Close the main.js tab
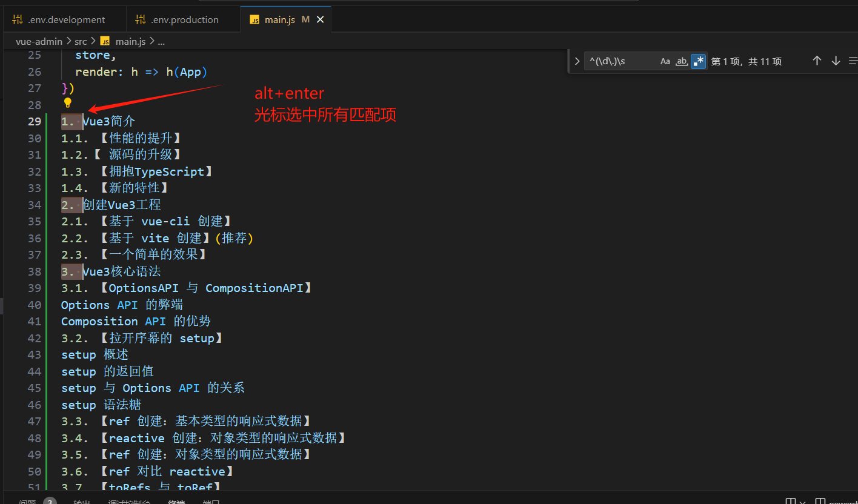858x504 pixels. pyautogui.click(x=321, y=19)
